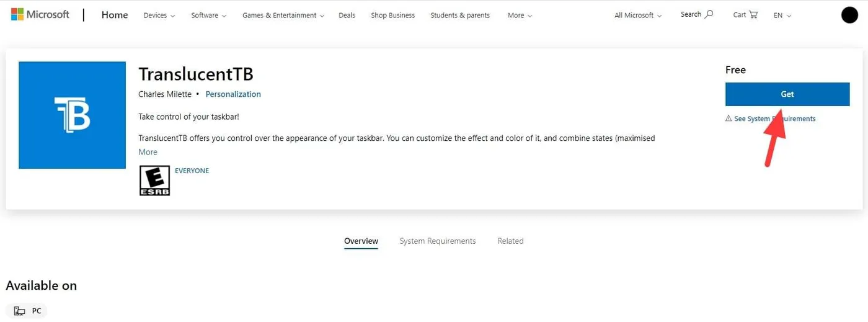
Task: Expand the Software dropdown menu
Action: [209, 16]
